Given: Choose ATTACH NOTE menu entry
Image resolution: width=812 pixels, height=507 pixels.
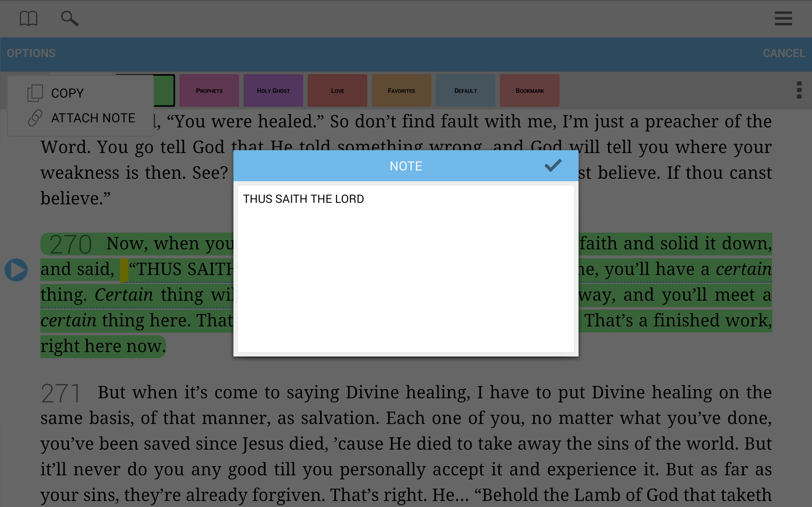Looking at the screenshot, I should (93, 118).
